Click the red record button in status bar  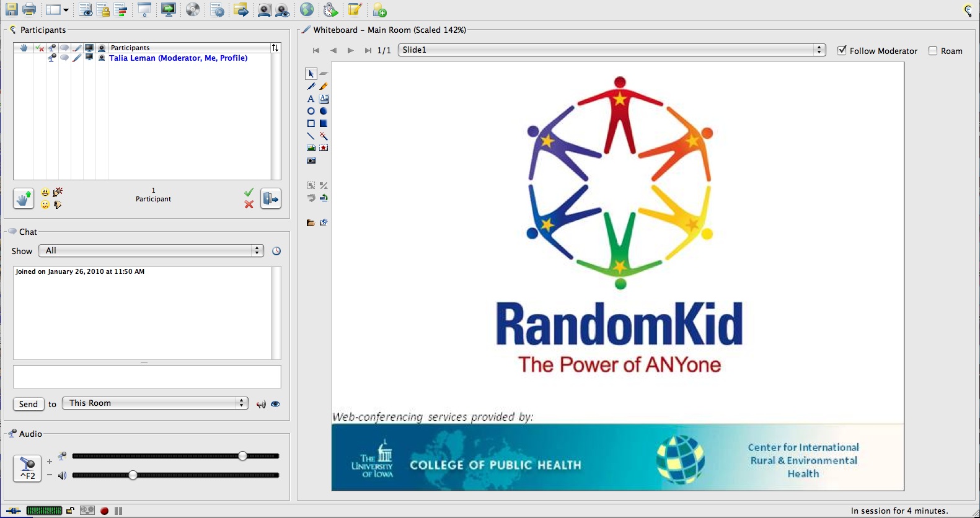[105, 511]
